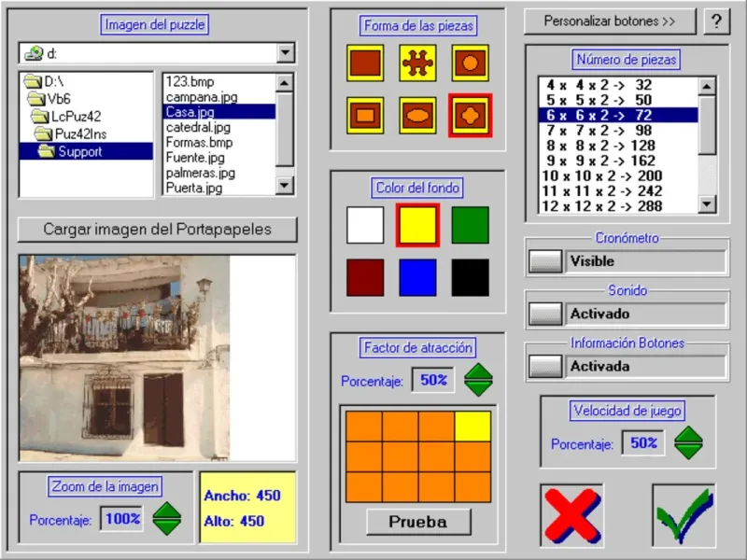Select the Support folder
Image resolution: width=747 pixels, height=560 pixels.
[x=86, y=152]
